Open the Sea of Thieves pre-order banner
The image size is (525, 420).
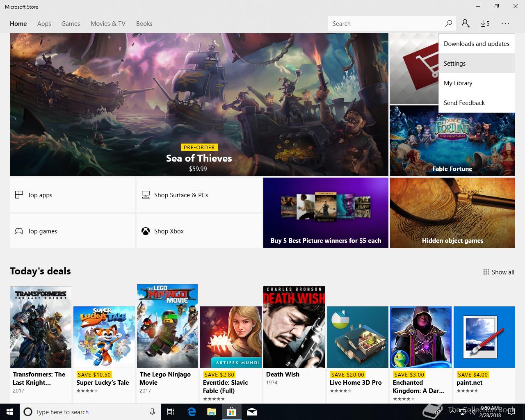tap(199, 105)
